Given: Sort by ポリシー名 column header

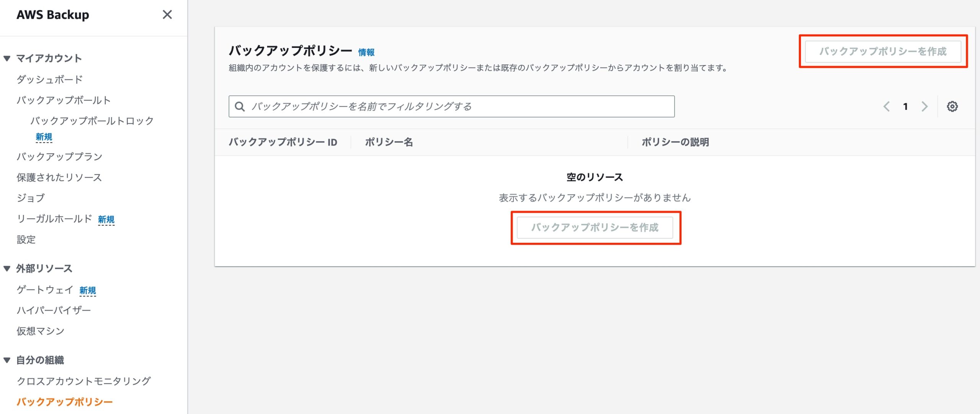Looking at the screenshot, I should 389,142.
